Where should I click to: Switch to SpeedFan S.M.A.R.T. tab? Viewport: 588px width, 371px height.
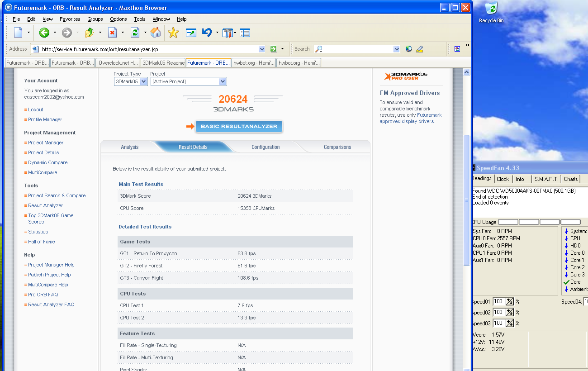click(x=546, y=179)
